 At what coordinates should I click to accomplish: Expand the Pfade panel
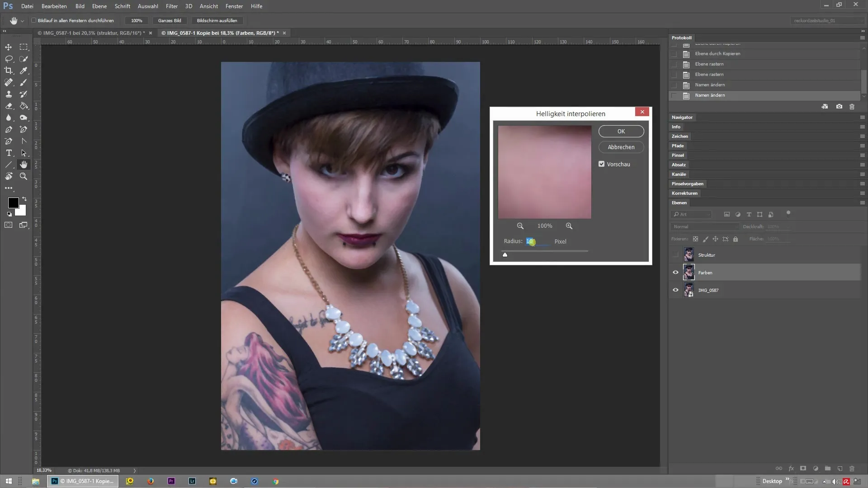click(678, 146)
